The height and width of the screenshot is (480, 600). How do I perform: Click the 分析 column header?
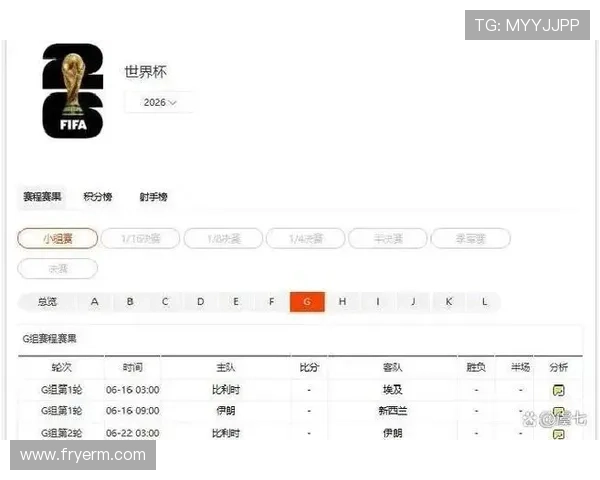click(x=558, y=367)
